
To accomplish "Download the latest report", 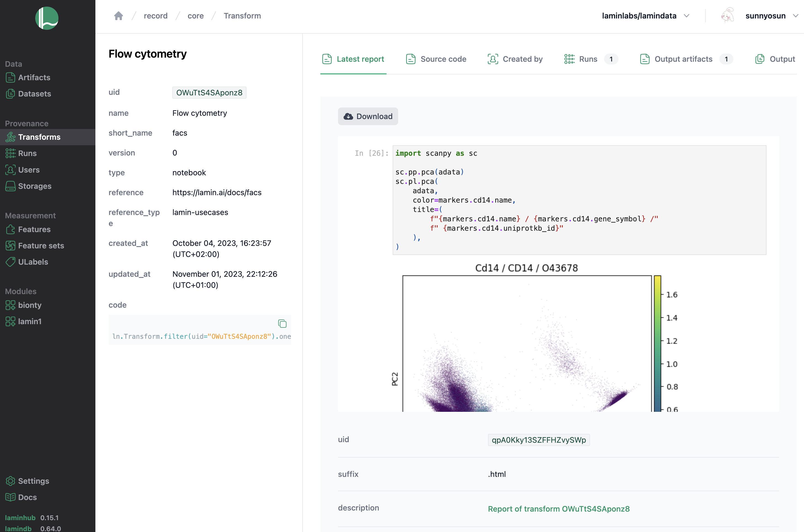I will pyautogui.click(x=368, y=116).
